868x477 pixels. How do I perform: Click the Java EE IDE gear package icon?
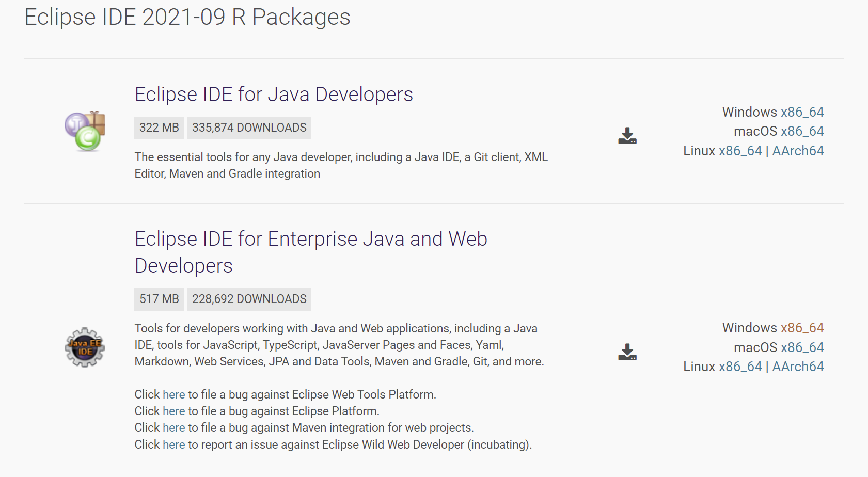[85, 347]
